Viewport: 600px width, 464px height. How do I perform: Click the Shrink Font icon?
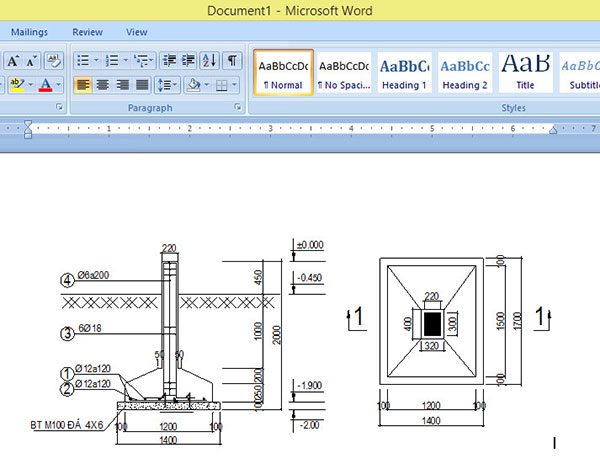(32, 61)
